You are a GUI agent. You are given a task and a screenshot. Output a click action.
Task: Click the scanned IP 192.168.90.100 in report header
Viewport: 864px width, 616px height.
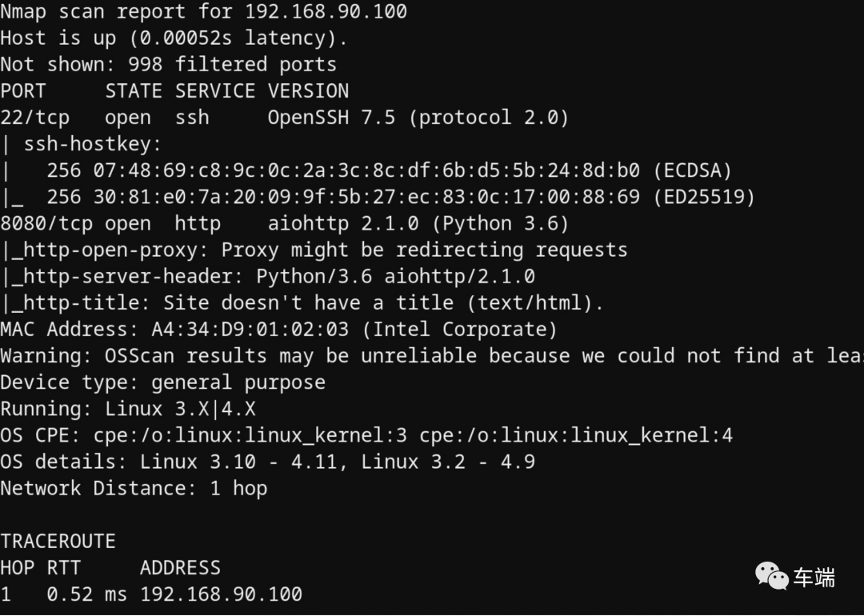tap(326, 12)
